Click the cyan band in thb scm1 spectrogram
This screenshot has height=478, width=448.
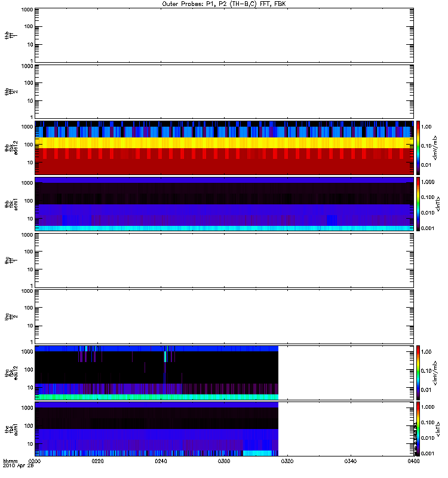pyautogui.click(x=224, y=228)
